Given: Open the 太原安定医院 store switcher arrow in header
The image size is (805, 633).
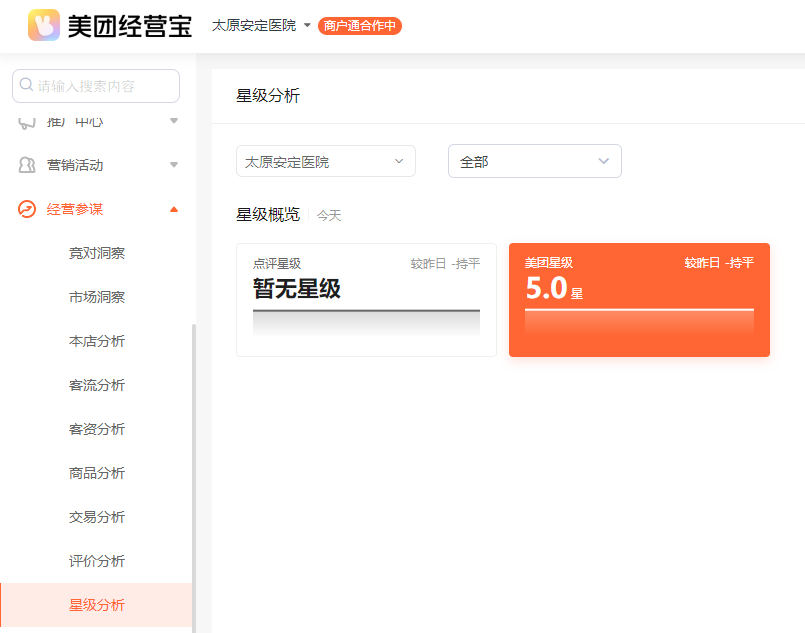Looking at the screenshot, I should 307,25.
